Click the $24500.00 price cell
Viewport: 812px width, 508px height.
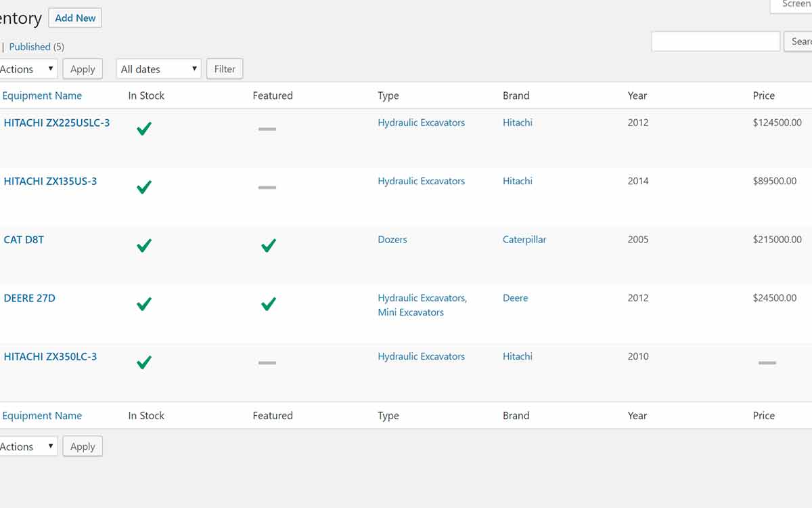775,297
